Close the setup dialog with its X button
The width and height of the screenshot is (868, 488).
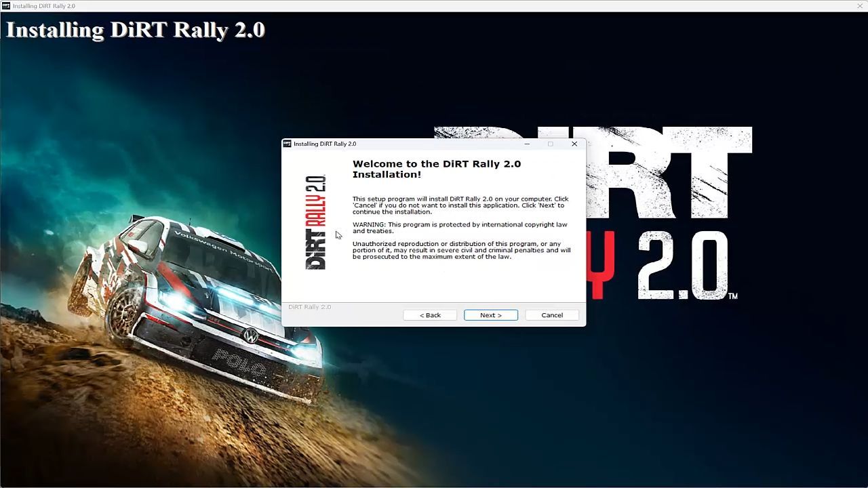tap(574, 144)
